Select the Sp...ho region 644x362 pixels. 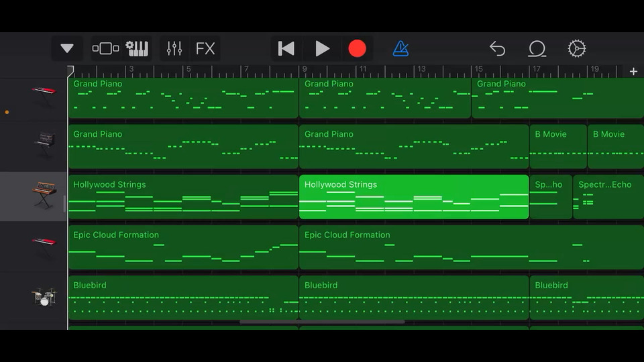(x=551, y=197)
